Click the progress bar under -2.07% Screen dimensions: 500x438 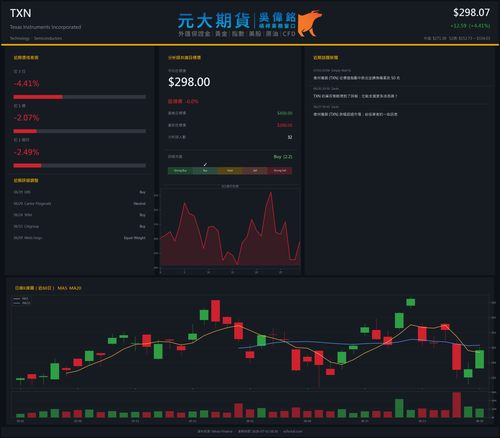coord(80,131)
